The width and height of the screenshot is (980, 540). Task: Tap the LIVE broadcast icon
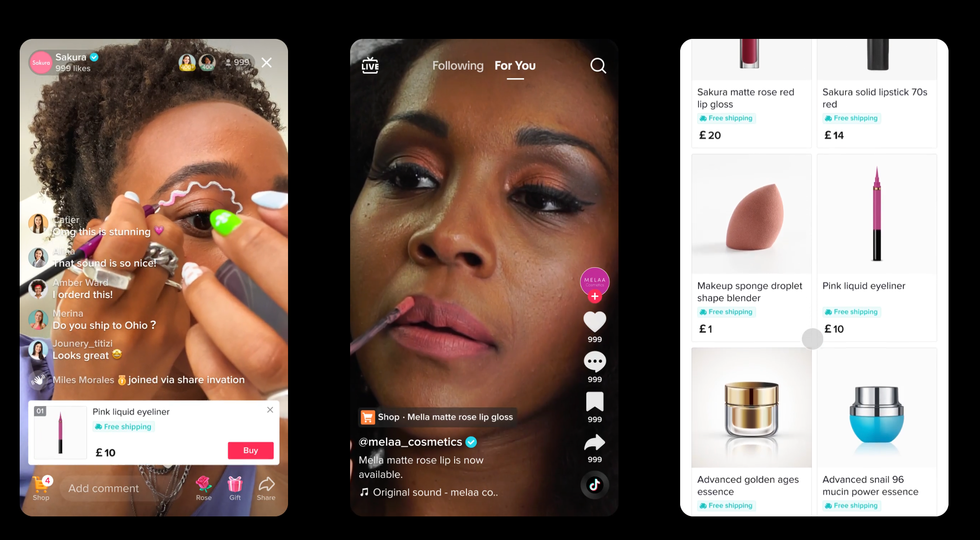click(x=371, y=65)
